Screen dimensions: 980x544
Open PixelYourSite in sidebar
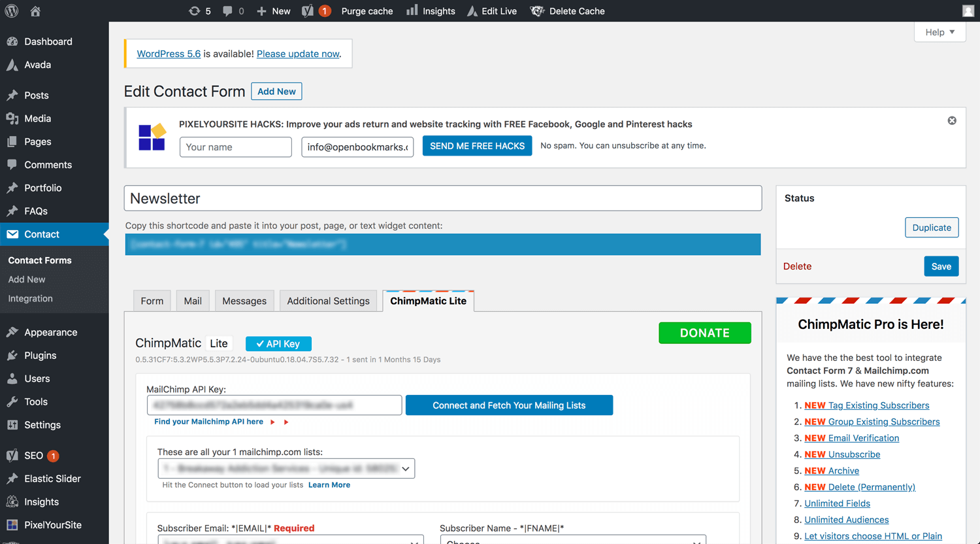point(54,525)
